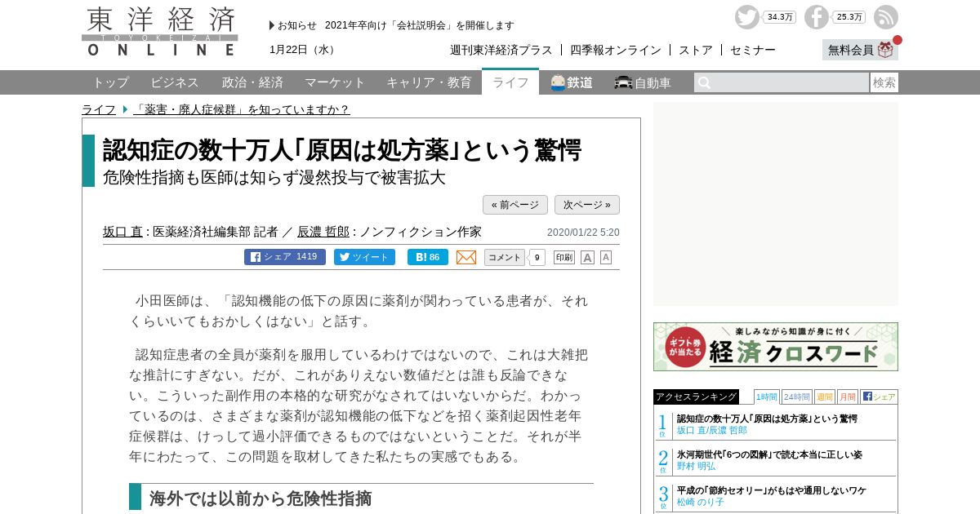Click the Toyo Keizai Online logo
This screenshot has width=980, height=514.
point(160,31)
